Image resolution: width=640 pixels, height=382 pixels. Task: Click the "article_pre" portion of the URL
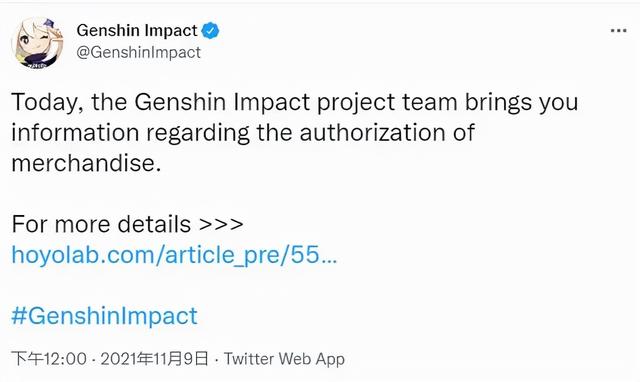coord(222,255)
